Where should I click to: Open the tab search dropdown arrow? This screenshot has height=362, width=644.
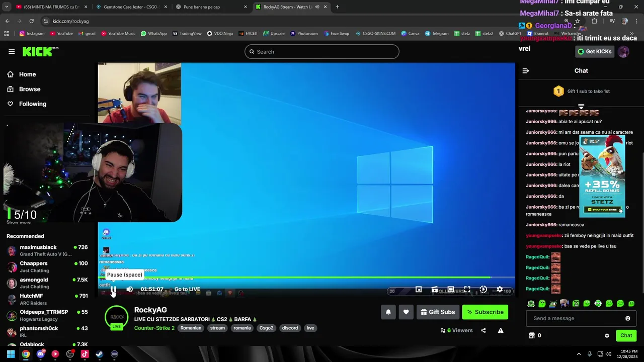(6, 7)
